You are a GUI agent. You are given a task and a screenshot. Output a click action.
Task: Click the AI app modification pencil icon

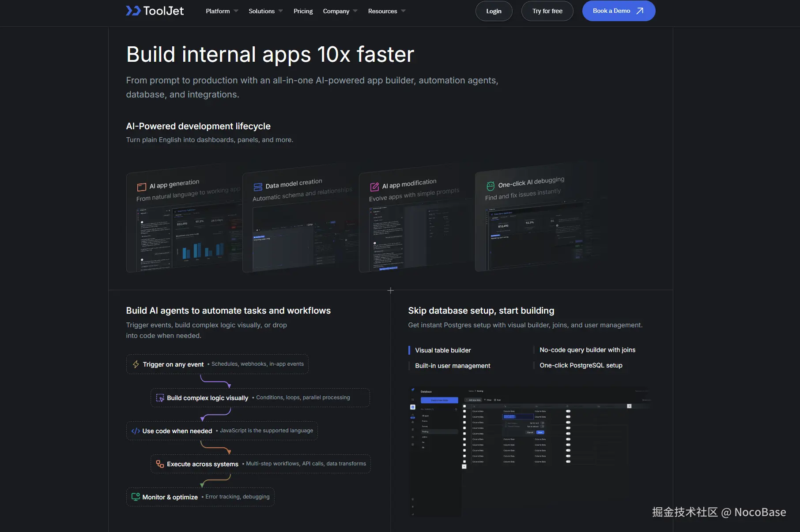[374, 187]
